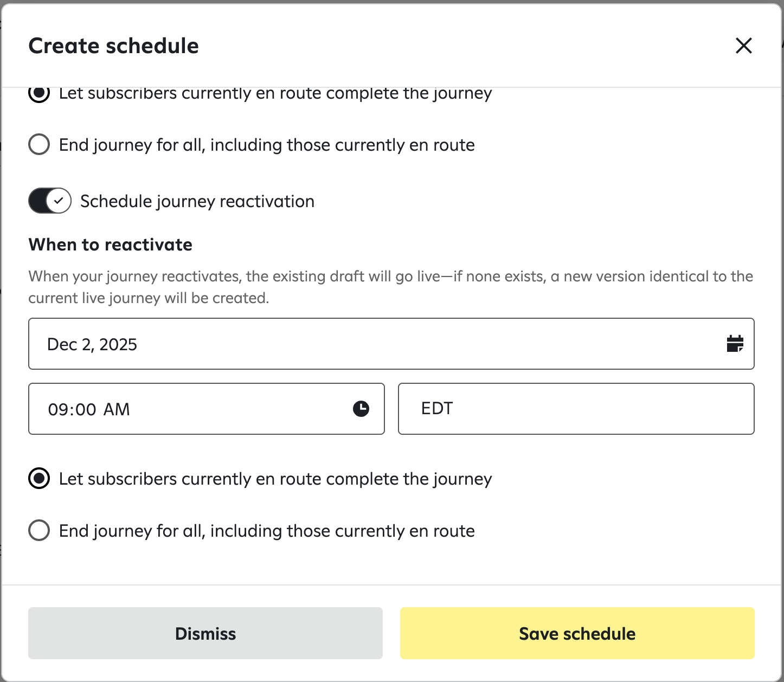
Task: Open the EDT timezone selector
Action: [x=576, y=409]
